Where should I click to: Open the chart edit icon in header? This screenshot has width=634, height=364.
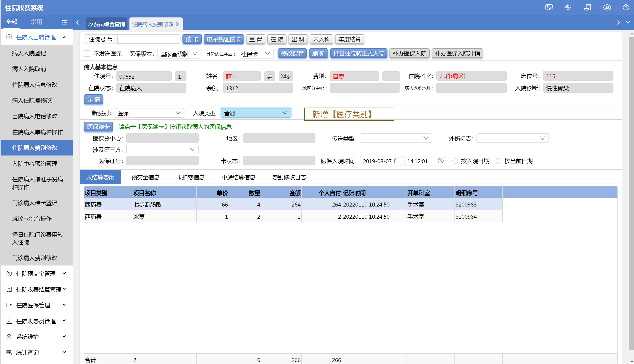point(568,7)
